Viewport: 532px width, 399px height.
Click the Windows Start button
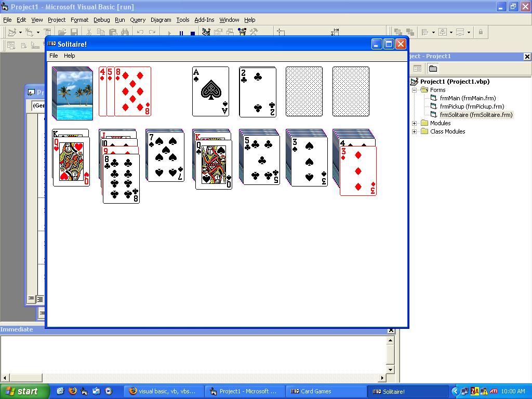(x=24, y=391)
